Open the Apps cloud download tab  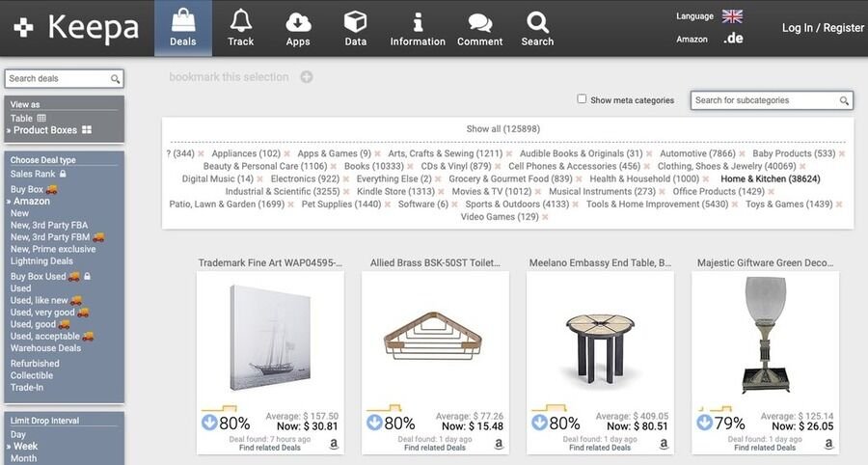(x=298, y=28)
